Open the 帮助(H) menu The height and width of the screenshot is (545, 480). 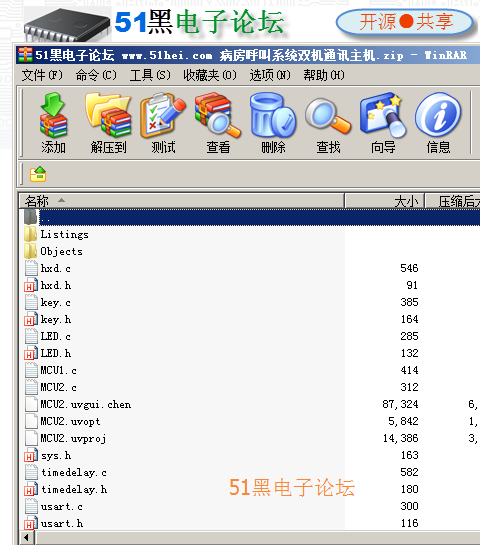(x=324, y=75)
